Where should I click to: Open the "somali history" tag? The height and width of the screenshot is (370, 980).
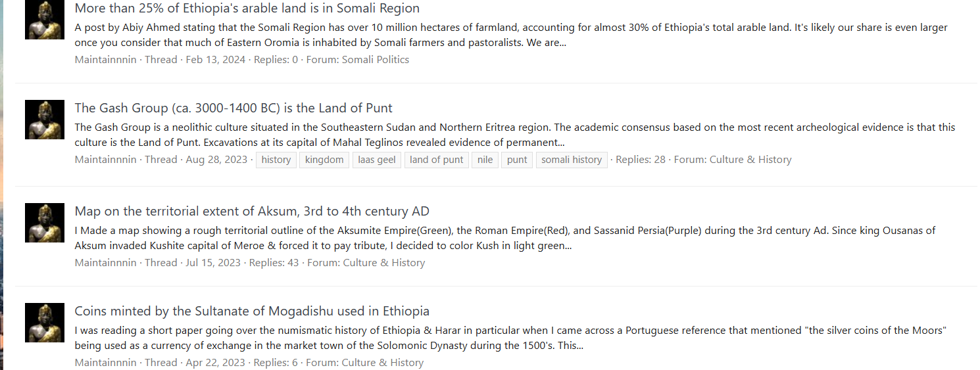pos(571,160)
